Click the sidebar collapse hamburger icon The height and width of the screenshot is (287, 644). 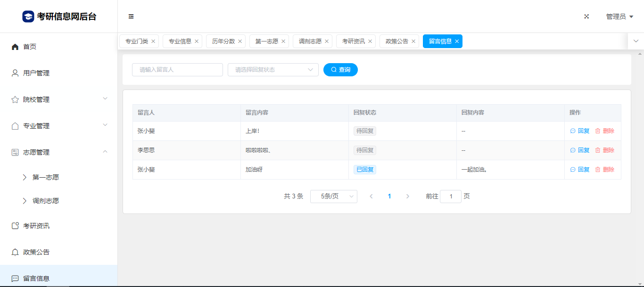pos(131,16)
